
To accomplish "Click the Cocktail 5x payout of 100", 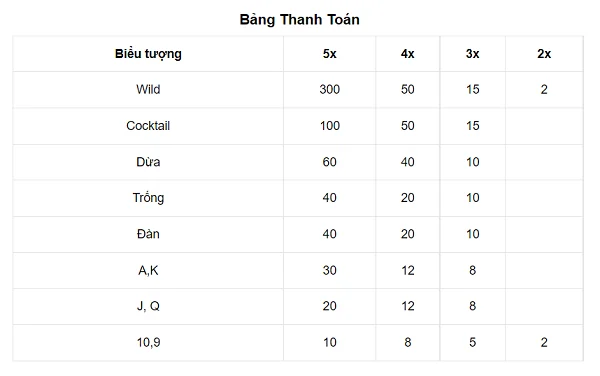I will click(330, 126).
